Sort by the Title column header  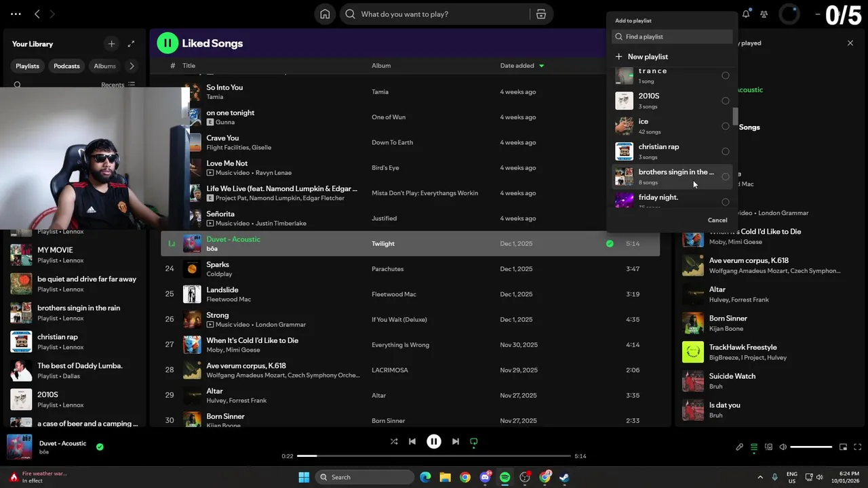pyautogui.click(x=189, y=66)
